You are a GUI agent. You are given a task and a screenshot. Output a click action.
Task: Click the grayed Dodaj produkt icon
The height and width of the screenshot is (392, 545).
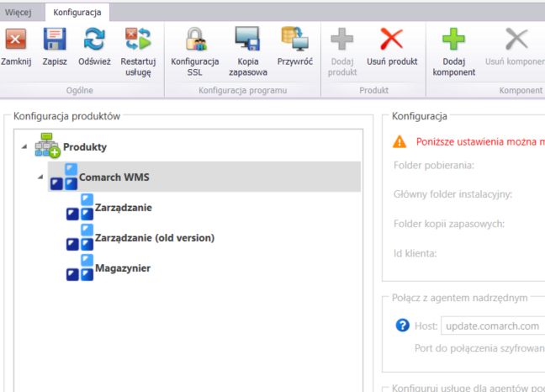point(342,39)
